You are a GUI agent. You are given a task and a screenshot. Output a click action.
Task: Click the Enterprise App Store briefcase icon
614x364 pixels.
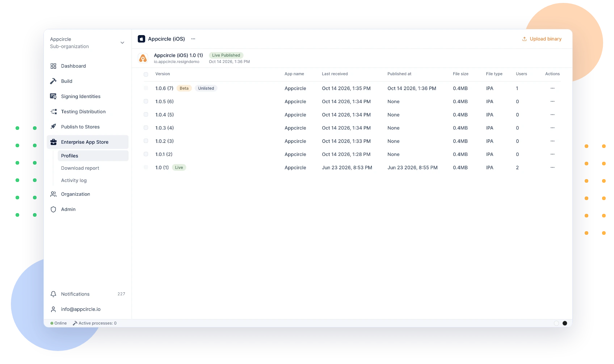click(x=53, y=142)
